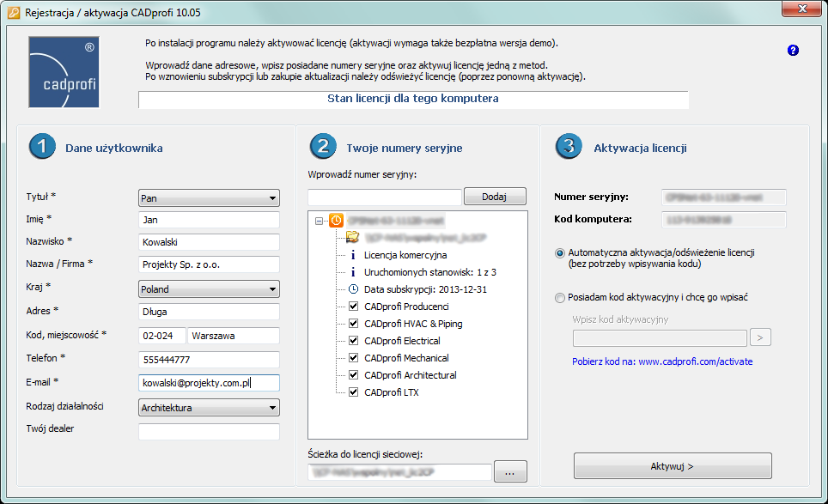
Task: Select the 'CADprofi LTX' label text
Action: click(x=392, y=392)
